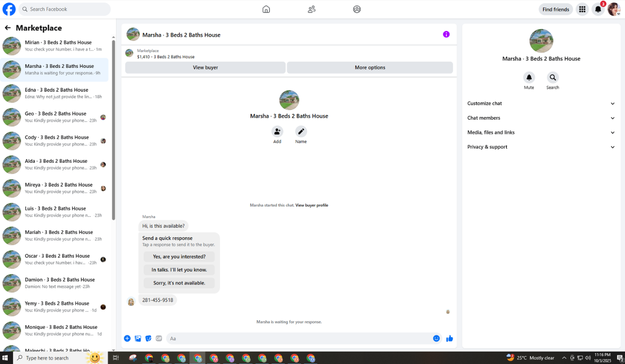Send quick response 'Yes, are you interested?'
625x364 pixels.
pos(179,257)
